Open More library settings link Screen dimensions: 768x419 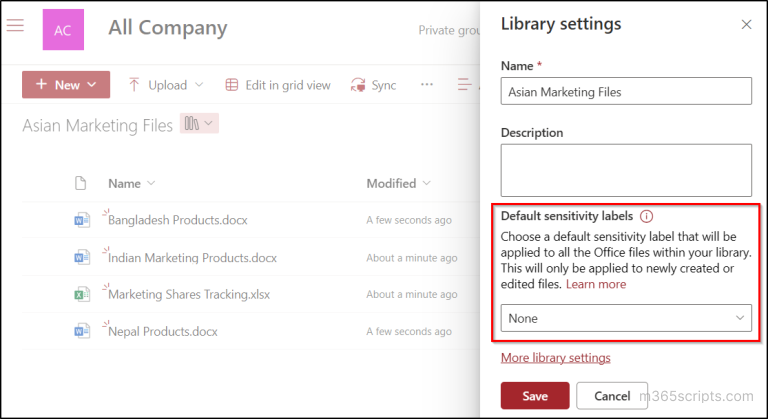click(555, 358)
